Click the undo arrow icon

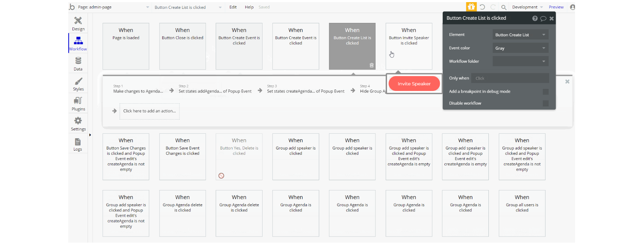(x=482, y=7)
